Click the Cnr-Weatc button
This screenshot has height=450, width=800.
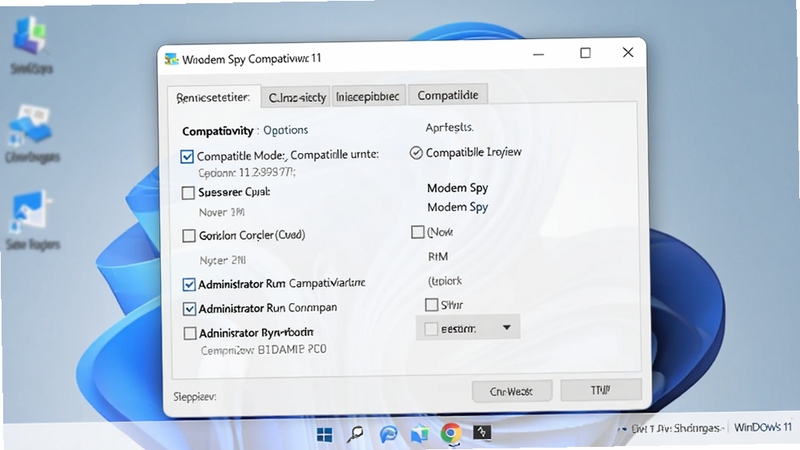511,391
